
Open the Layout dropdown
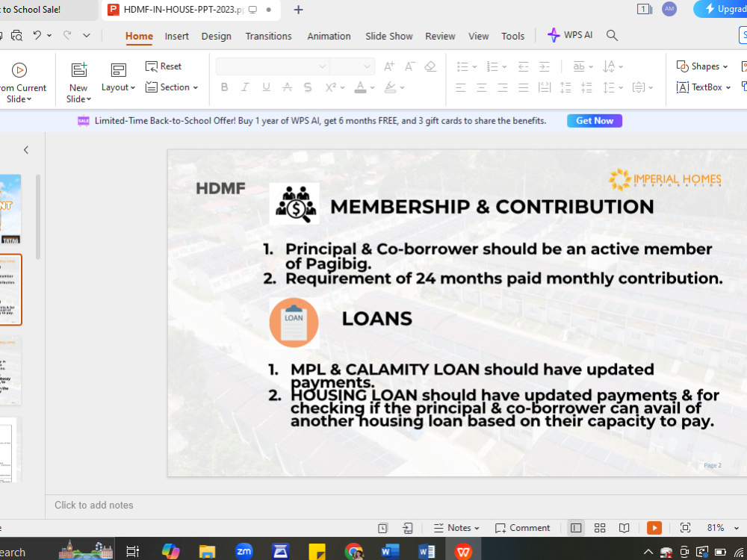coord(118,87)
